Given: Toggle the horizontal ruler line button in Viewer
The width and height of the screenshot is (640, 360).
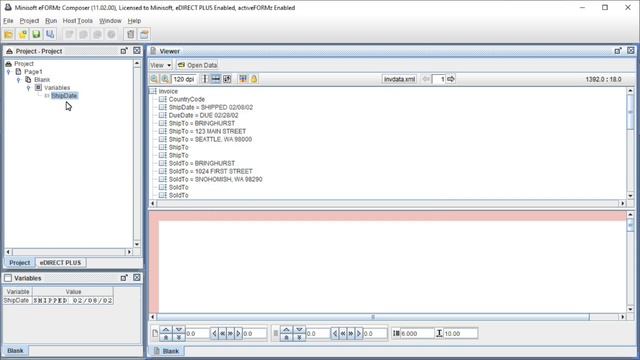Looking at the screenshot, I should tap(216, 79).
